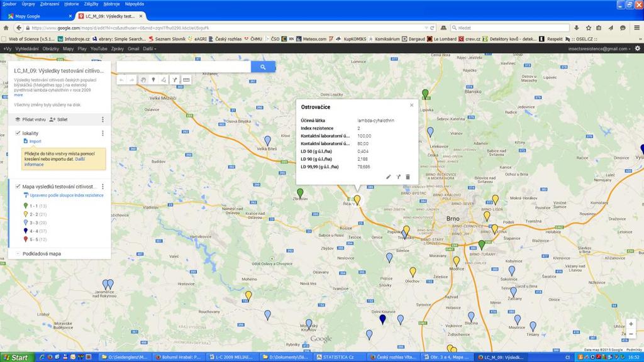
Task: Click Upraveno podle sloupce Index rezistence
Action: (x=67, y=195)
